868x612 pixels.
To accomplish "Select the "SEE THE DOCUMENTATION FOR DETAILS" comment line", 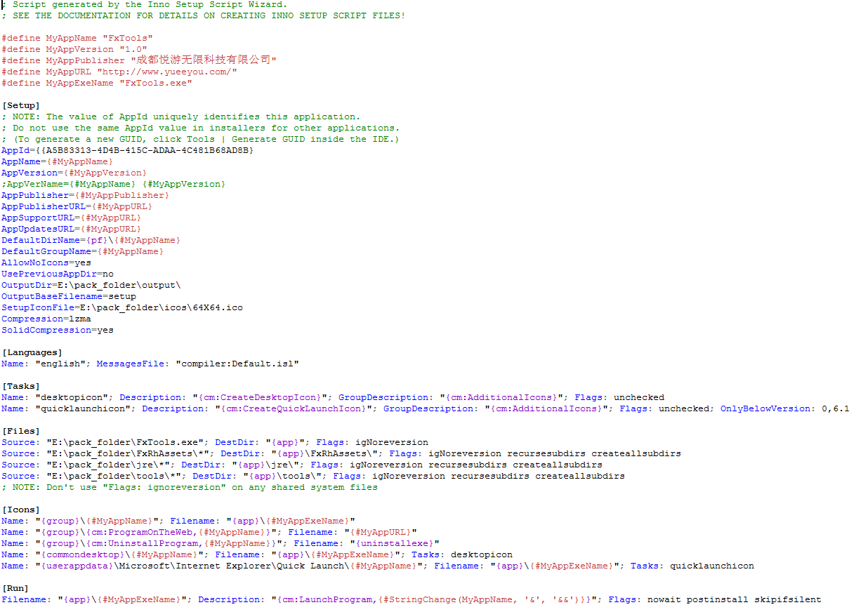I will click(204, 15).
